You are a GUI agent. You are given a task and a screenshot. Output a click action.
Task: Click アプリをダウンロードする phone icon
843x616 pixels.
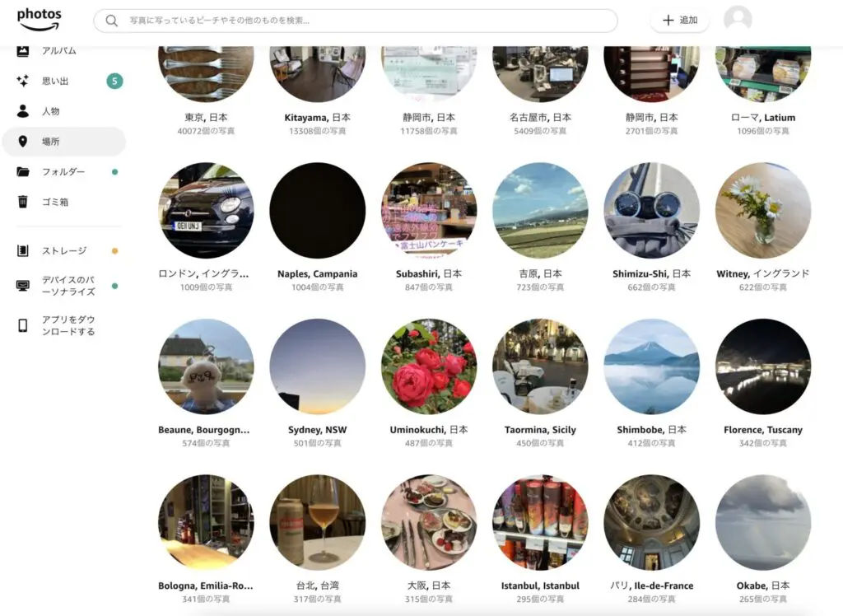22,325
